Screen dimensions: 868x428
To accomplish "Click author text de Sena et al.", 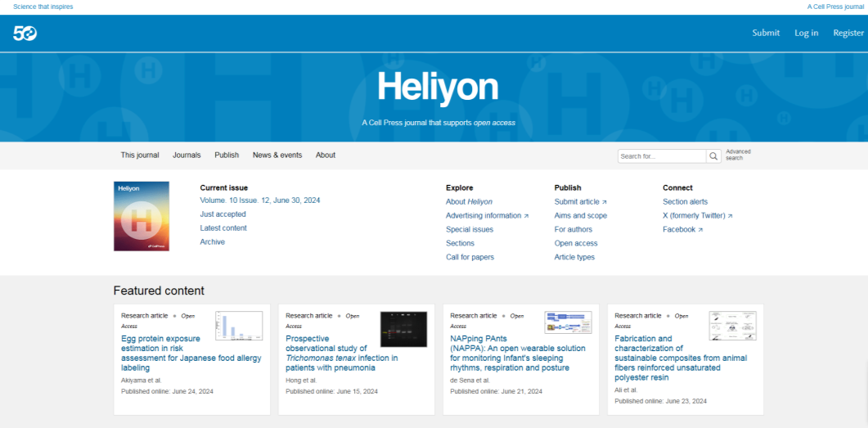I will (x=470, y=381).
